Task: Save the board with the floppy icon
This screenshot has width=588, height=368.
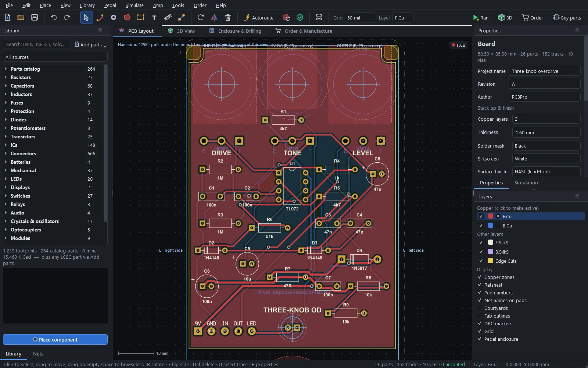Action: click(35, 17)
